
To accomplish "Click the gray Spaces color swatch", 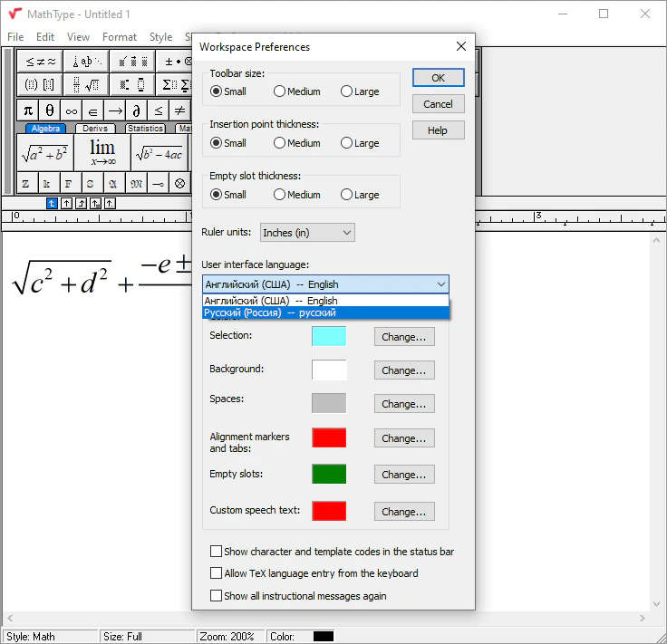I will pyautogui.click(x=329, y=403).
